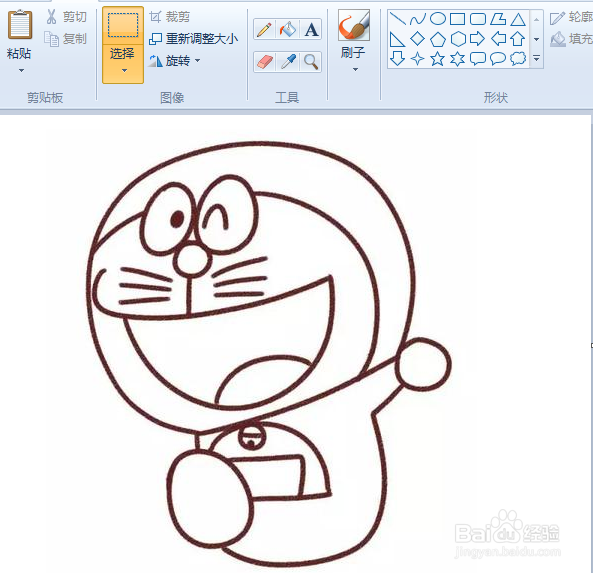The image size is (593, 573).
Task: Choose the Oval shape
Action: 438,19
